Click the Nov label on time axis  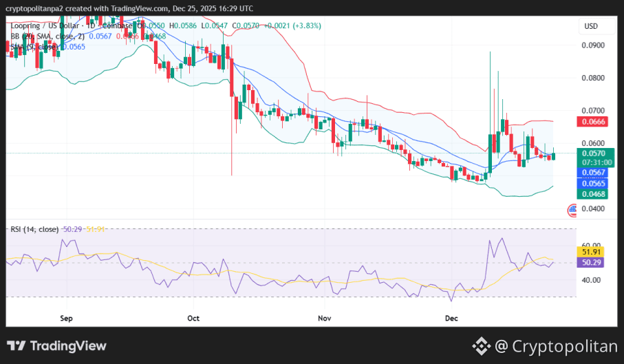pos(324,319)
